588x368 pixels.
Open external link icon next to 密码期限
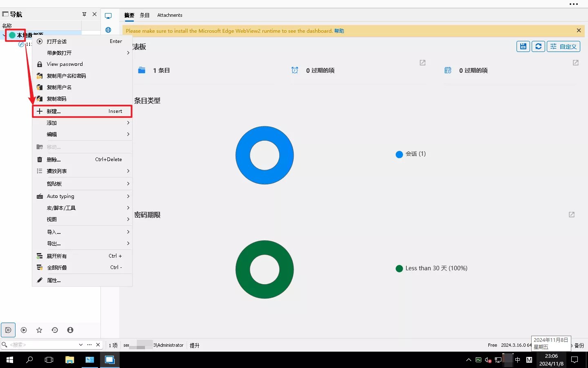(572, 215)
